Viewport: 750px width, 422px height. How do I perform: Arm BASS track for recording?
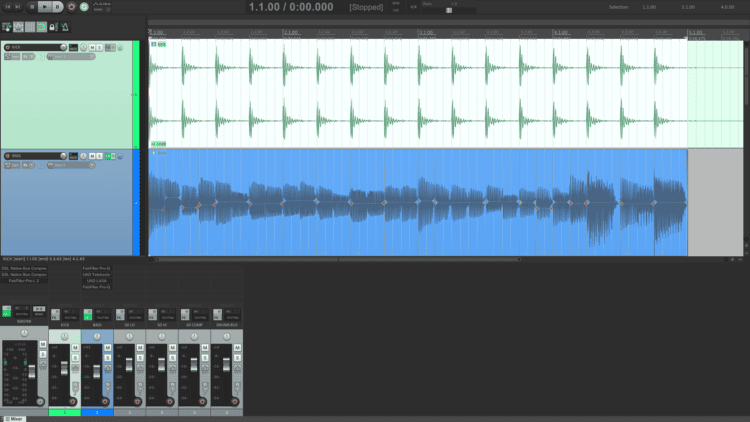(x=7, y=156)
